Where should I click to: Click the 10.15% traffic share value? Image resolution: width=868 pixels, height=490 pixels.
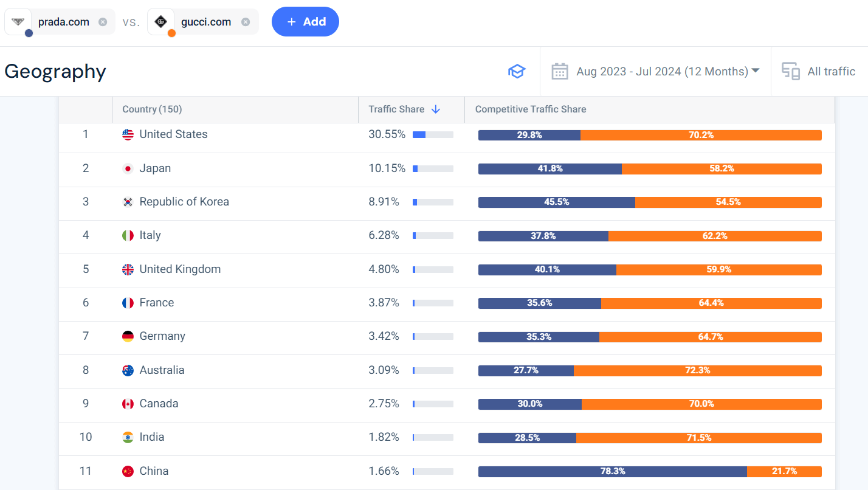[x=387, y=168]
